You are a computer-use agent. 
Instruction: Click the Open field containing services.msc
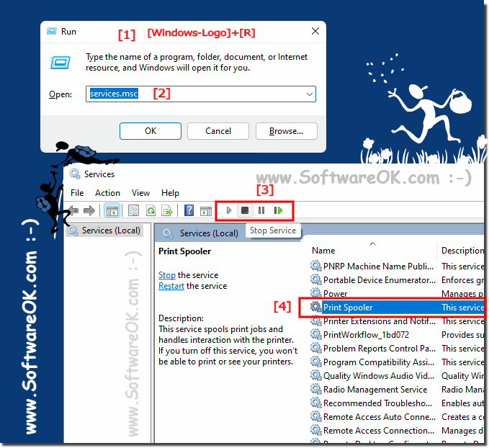click(x=201, y=94)
